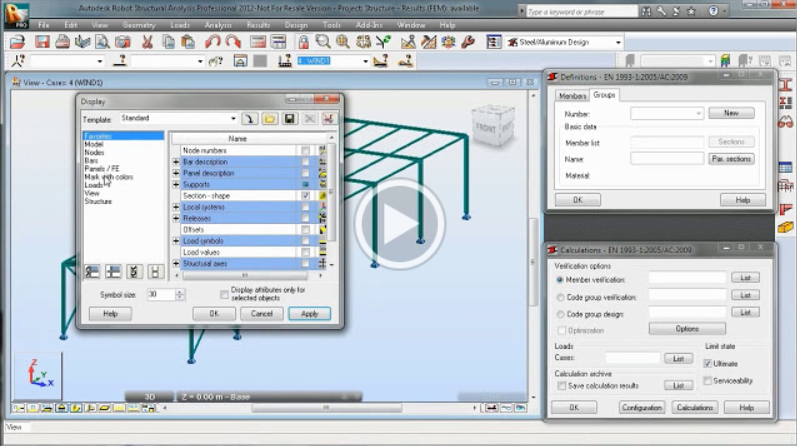Click open template folder icon in Display dialog
The height and width of the screenshot is (446, 797).
pos(270,119)
